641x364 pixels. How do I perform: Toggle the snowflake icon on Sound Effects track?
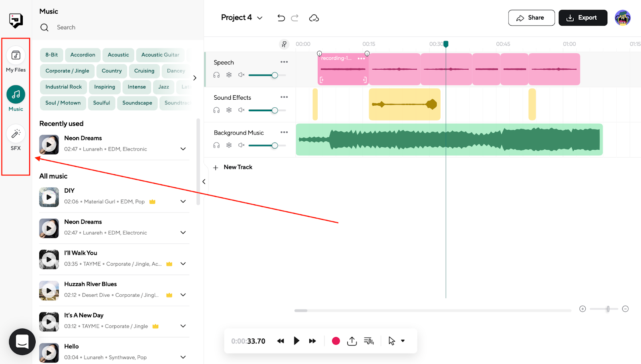pyautogui.click(x=229, y=110)
